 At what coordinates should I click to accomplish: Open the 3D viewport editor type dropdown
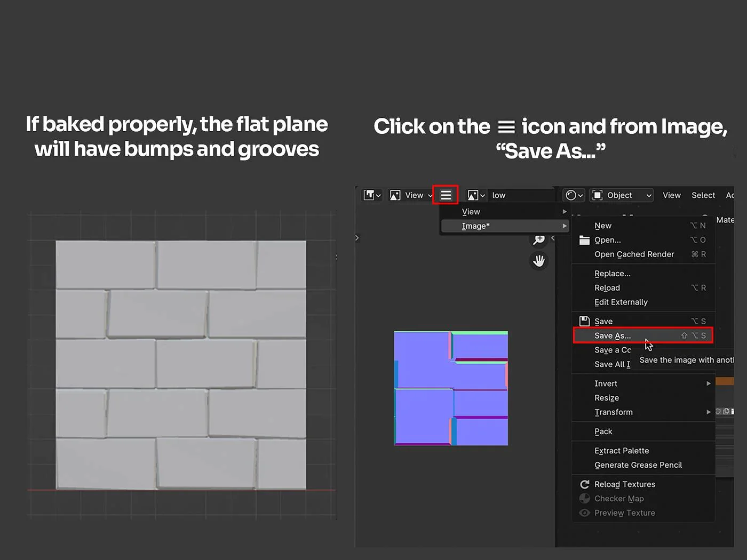click(574, 195)
